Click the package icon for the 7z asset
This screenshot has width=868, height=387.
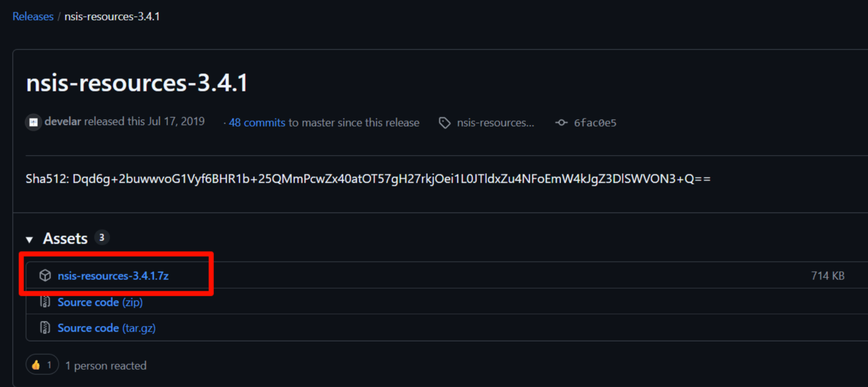click(45, 275)
